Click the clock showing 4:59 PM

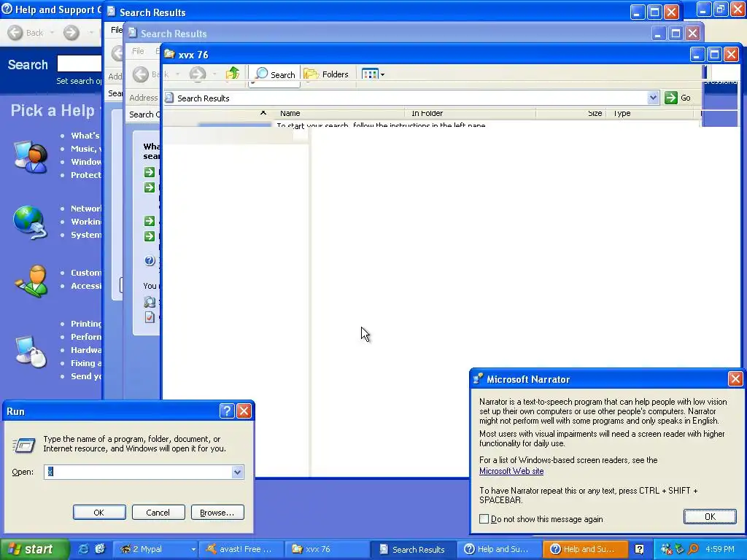720,549
